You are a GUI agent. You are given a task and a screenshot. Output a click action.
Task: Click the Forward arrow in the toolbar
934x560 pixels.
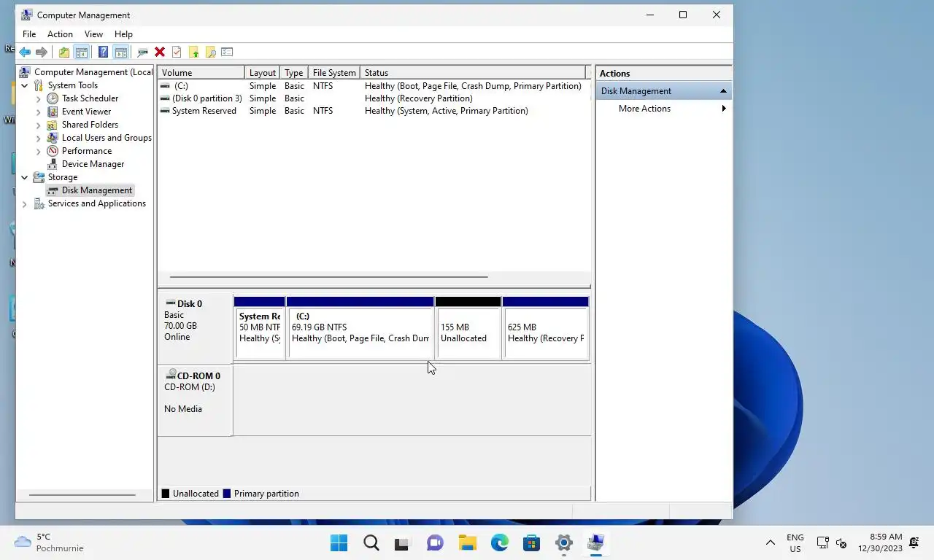click(x=42, y=52)
